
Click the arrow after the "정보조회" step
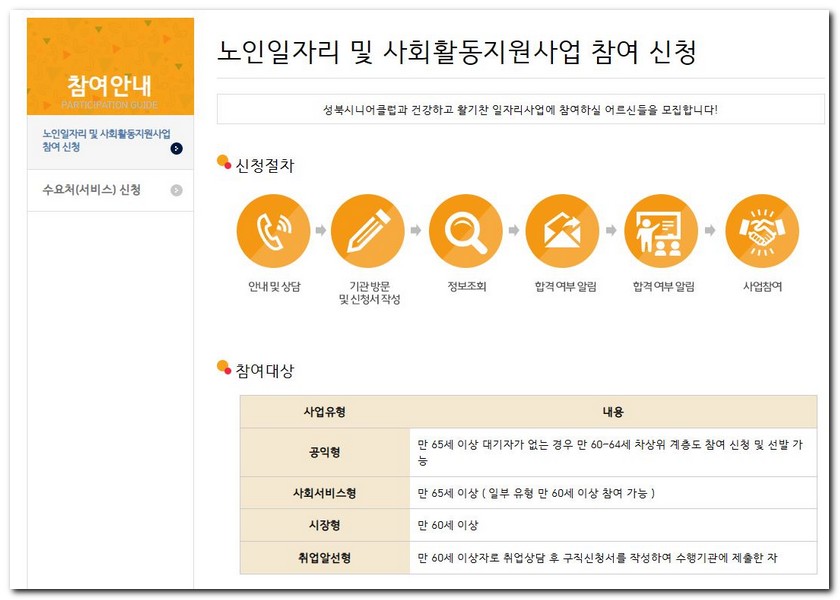coord(513,229)
